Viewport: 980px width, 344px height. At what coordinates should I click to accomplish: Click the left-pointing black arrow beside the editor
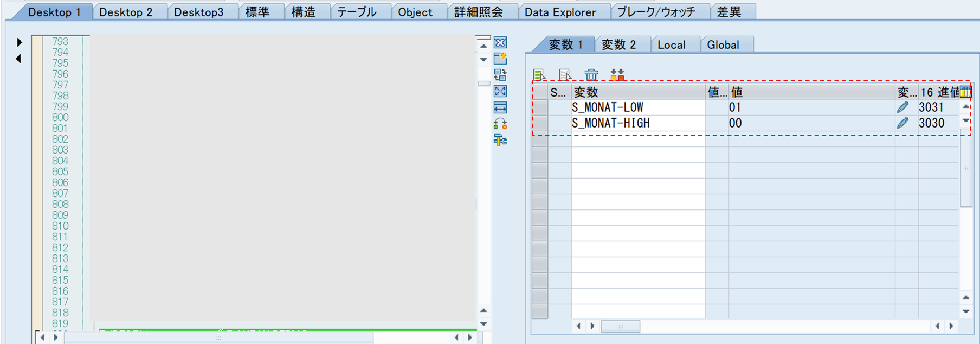coord(18,59)
